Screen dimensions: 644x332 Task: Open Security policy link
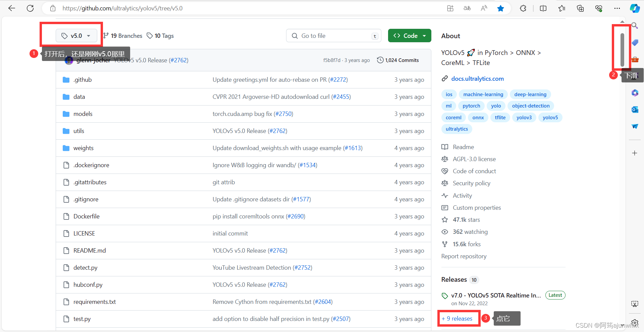coord(471,183)
